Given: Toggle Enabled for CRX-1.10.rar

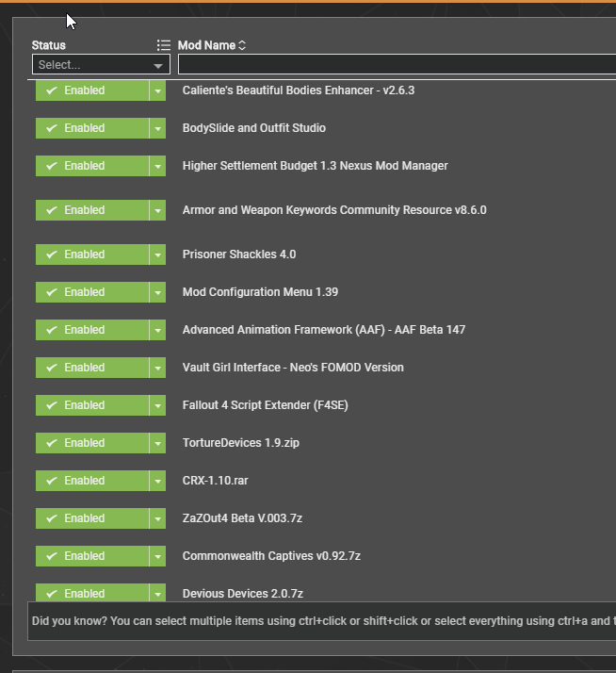Looking at the screenshot, I should 92,481.
